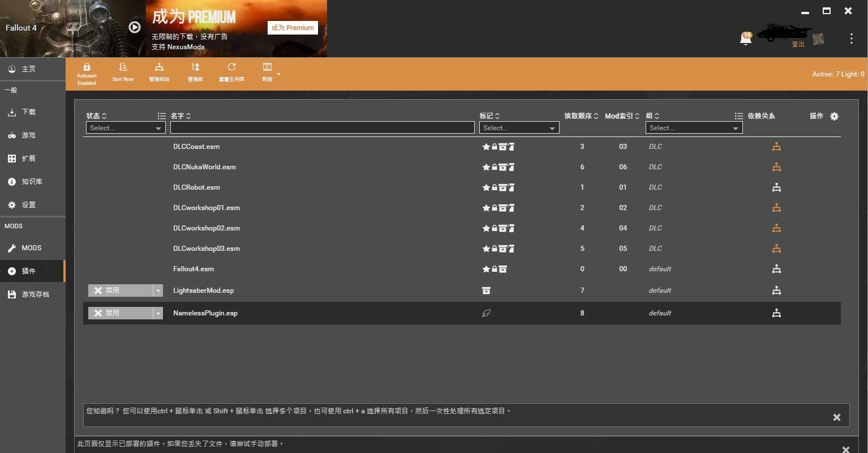Toggle 禁用 status for NamelessPlugin.esp
Screen dimensions: 868x453
point(121,313)
